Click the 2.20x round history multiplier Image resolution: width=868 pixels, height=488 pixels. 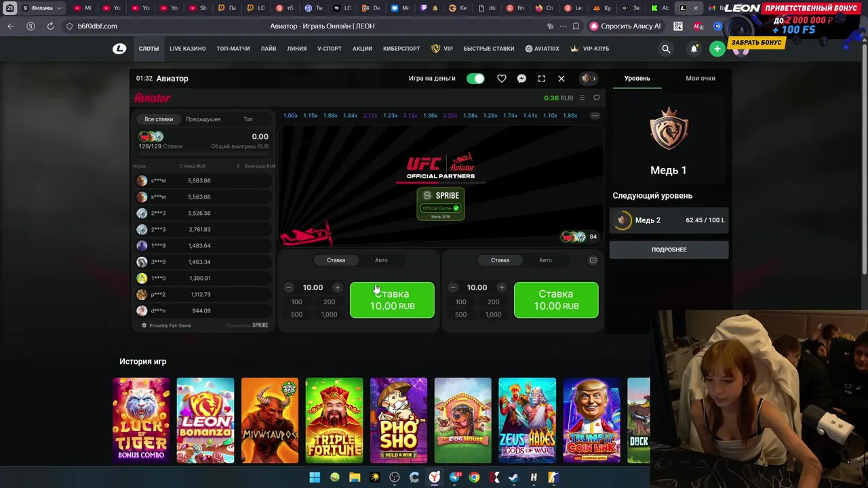(450, 116)
